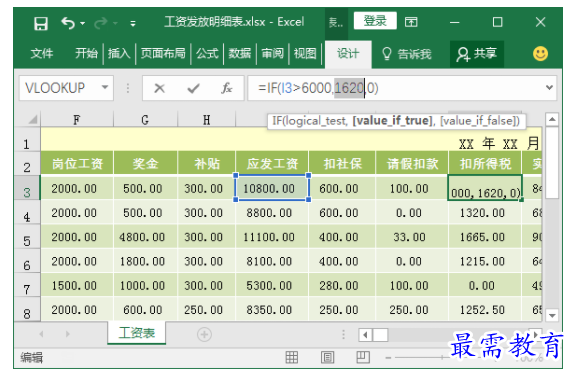The height and width of the screenshot is (377, 572).
Task: Go to next sheet arrow
Action: (x=67, y=334)
